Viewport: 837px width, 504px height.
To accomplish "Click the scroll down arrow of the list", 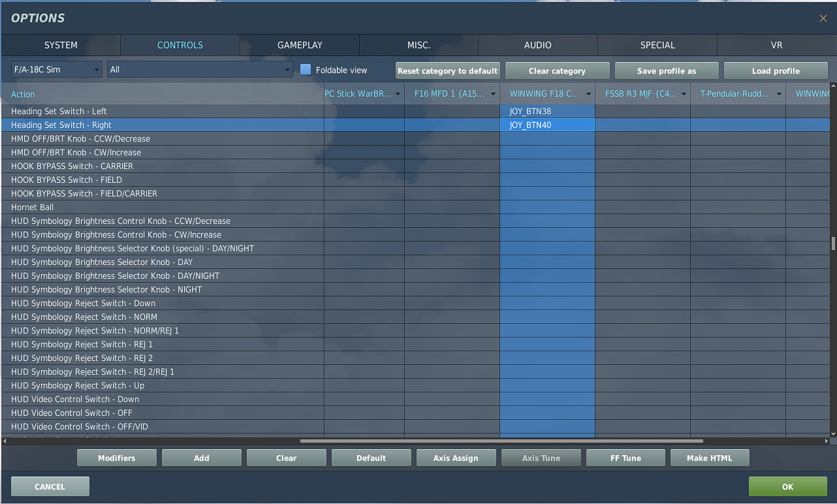I will [833, 433].
